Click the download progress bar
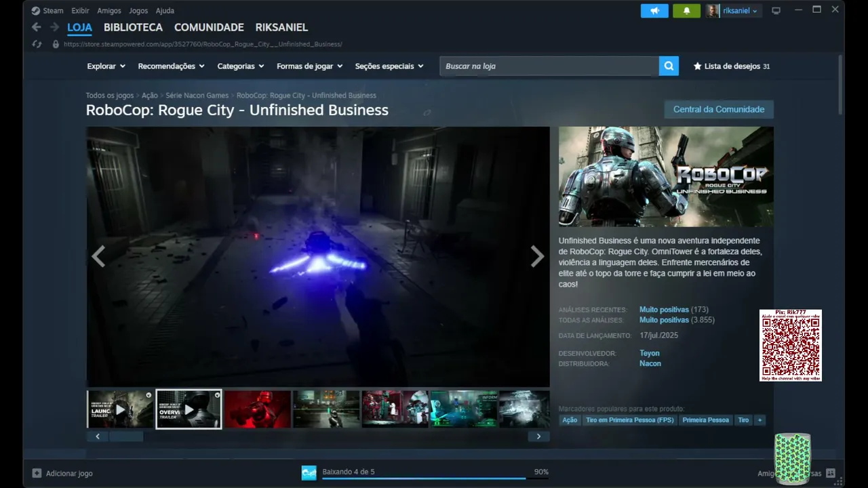The height and width of the screenshot is (488, 868). [435, 479]
